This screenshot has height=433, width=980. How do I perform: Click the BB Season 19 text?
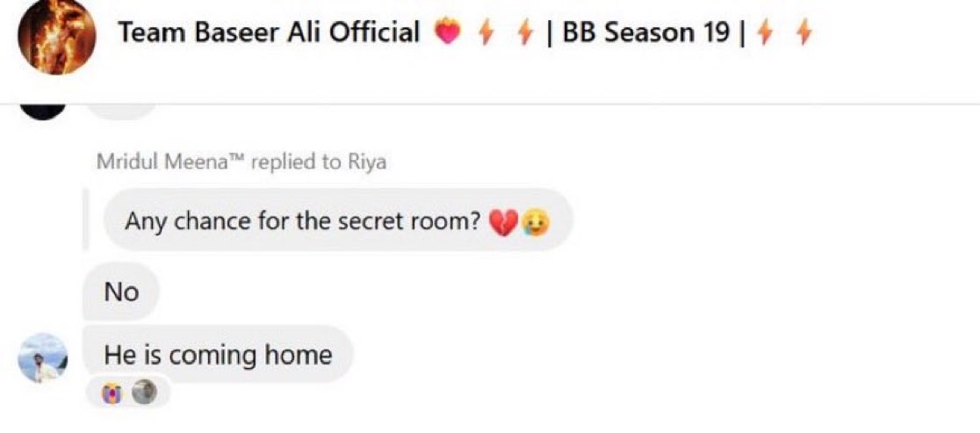click(645, 32)
